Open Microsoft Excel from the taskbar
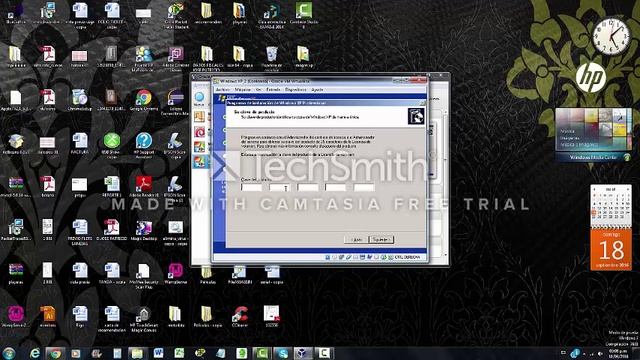 tap(179, 353)
